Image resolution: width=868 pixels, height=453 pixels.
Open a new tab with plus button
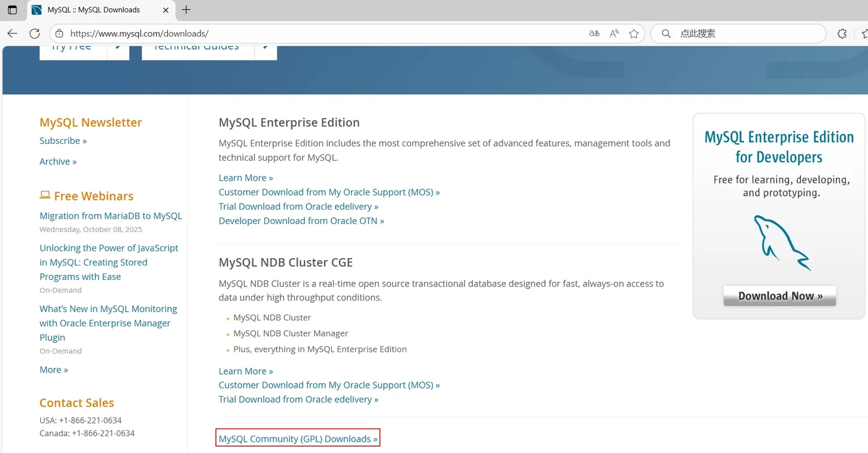[x=186, y=10]
